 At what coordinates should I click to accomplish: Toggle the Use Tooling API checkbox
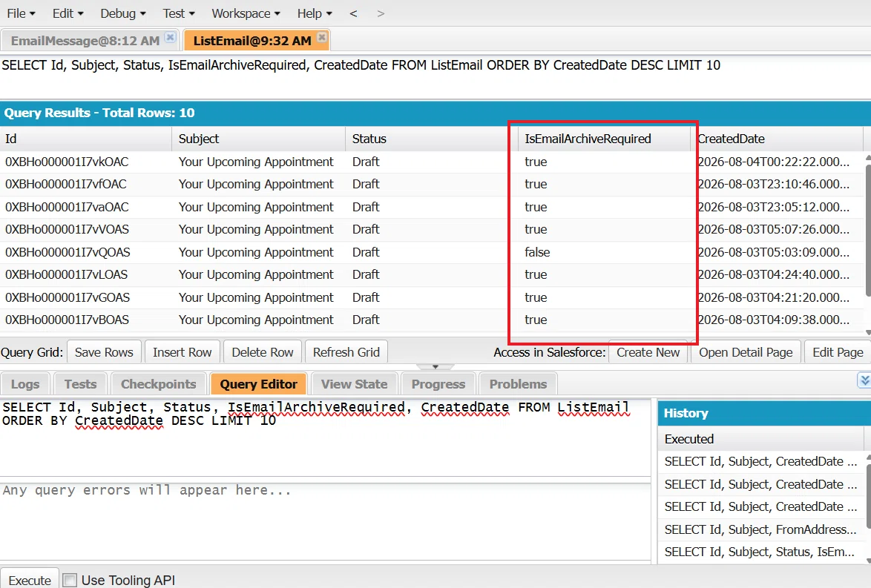(x=70, y=581)
